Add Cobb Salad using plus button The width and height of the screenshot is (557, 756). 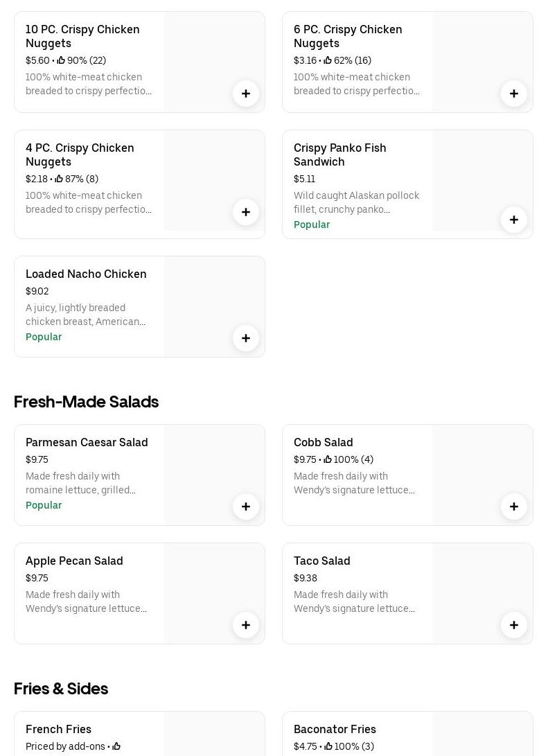tap(514, 507)
